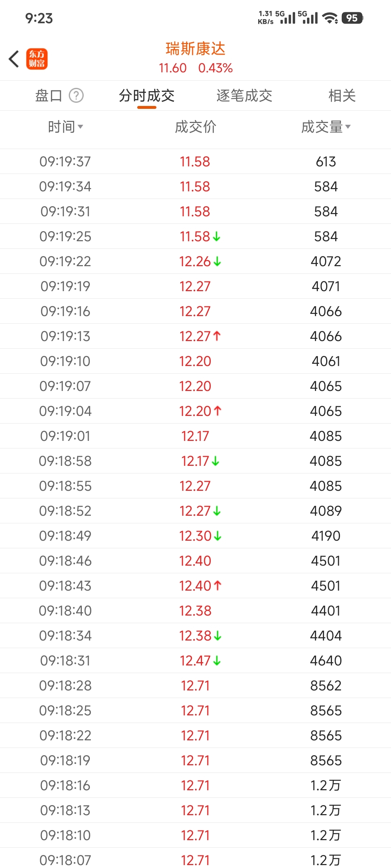Tap the battery indicator in status bar
This screenshot has height=868, width=391.
352,18
